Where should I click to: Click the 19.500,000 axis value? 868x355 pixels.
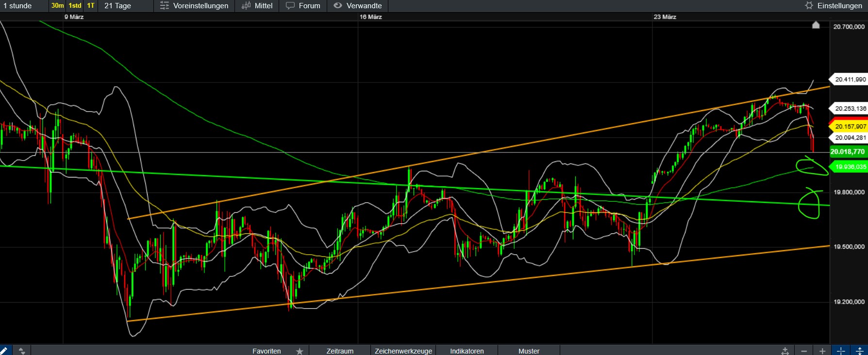pos(849,246)
